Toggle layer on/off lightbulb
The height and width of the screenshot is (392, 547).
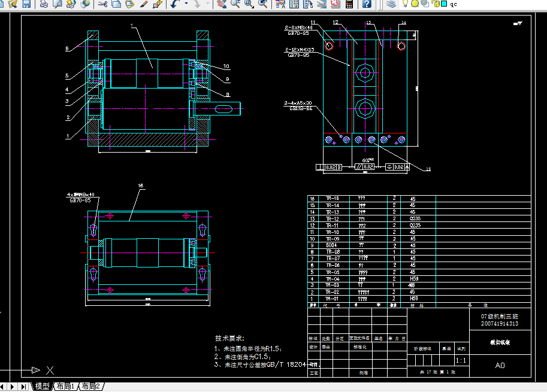(405, 4)
